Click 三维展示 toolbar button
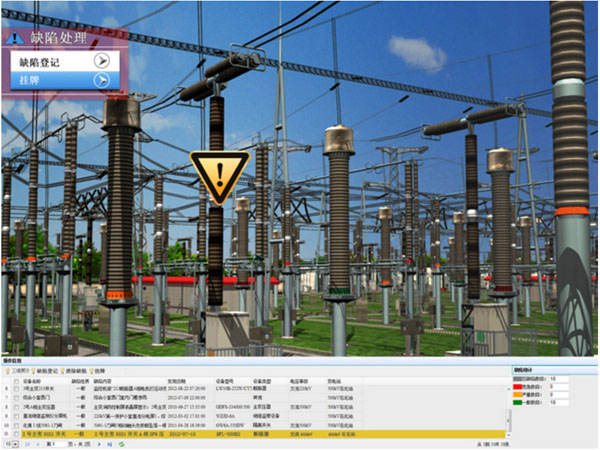This screenshot has height=450, width=600. (18, 371)
